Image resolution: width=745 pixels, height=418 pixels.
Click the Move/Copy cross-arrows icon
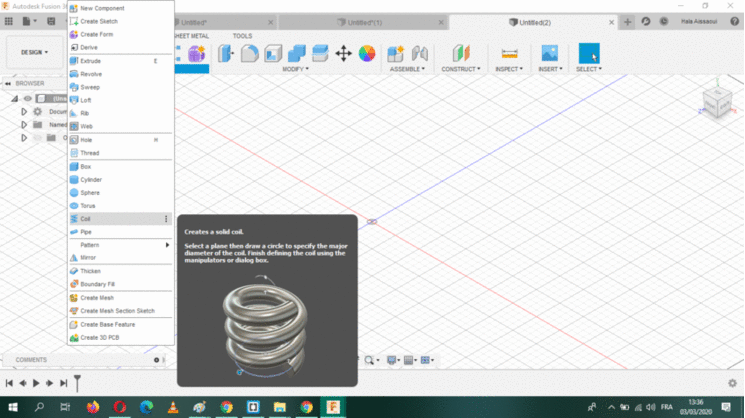343,54
